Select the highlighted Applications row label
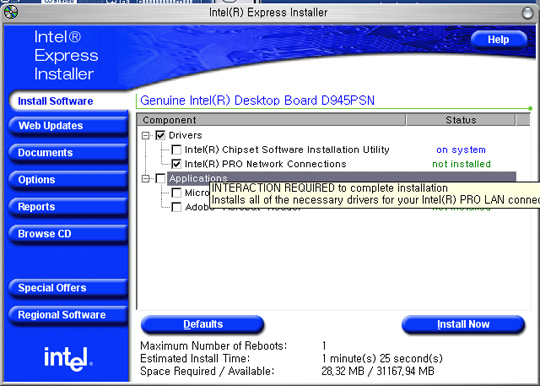The image size is (540, 386). pyautogui.click(x=198, y=178)
